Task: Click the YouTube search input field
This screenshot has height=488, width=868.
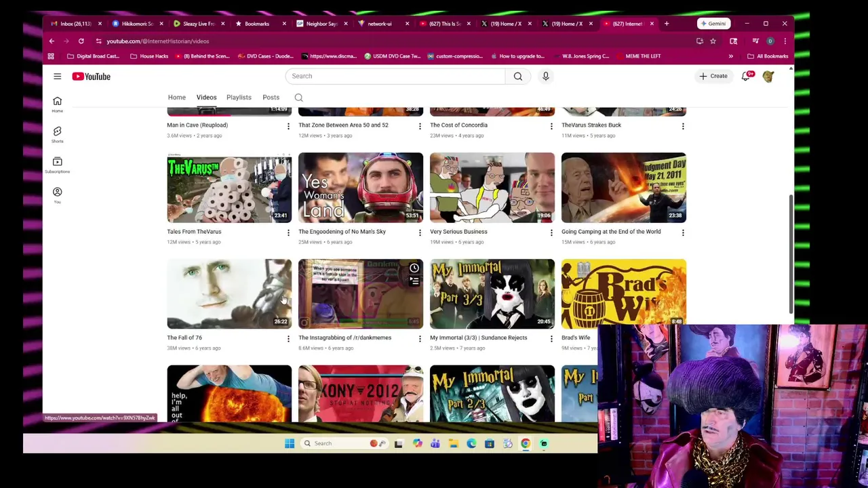Action: pyautogui.click(x=395, y=76)
